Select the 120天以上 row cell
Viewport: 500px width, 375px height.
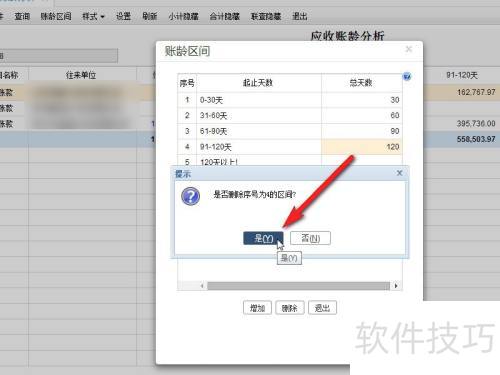tap(259, 160)
